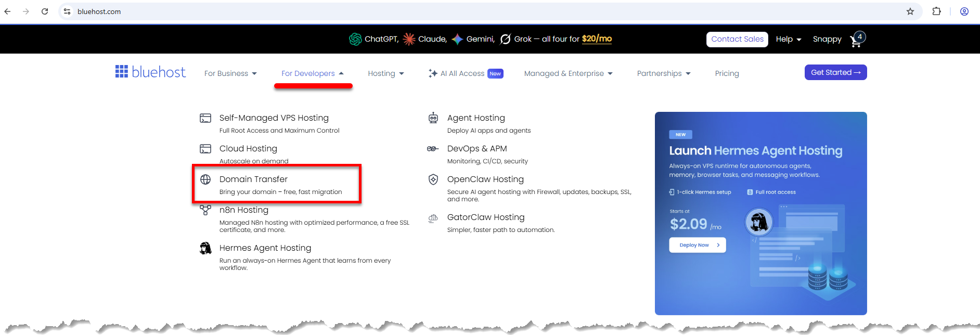Click "Deploy AI apps and agents" text
Screen dimensions: 980x335
[x=489, y=131]
